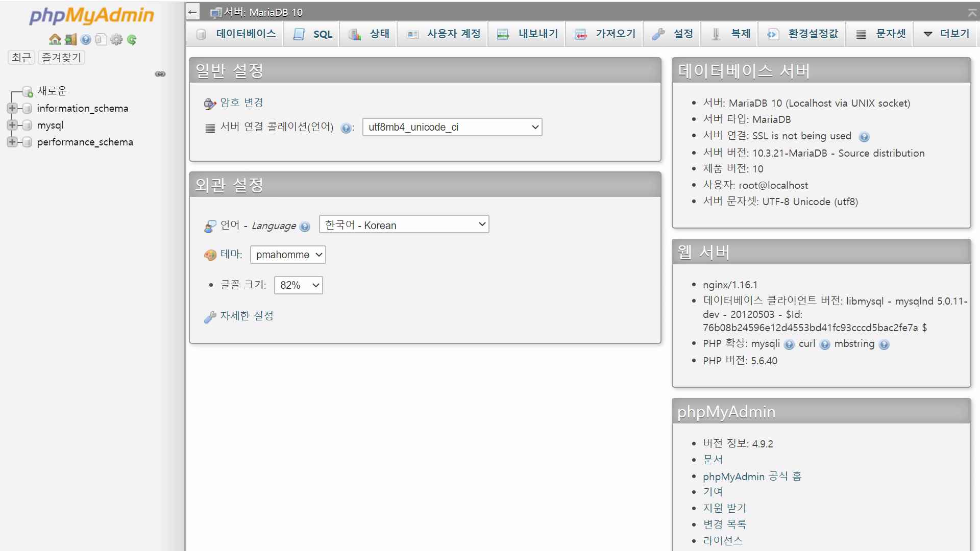Open the language selection dropdown
The image size is (980, 551).
click(x=404, y=224)
